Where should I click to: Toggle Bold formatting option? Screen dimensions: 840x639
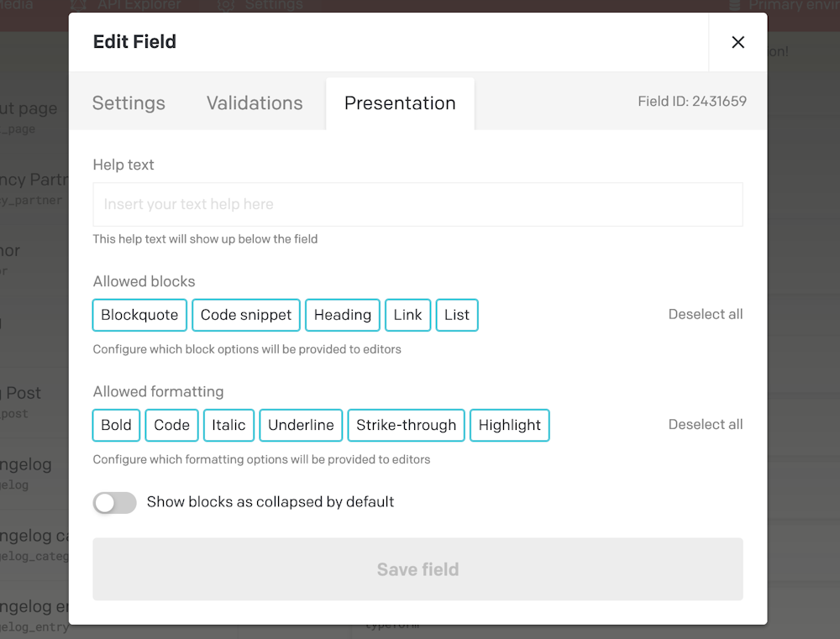pos(116,425)
